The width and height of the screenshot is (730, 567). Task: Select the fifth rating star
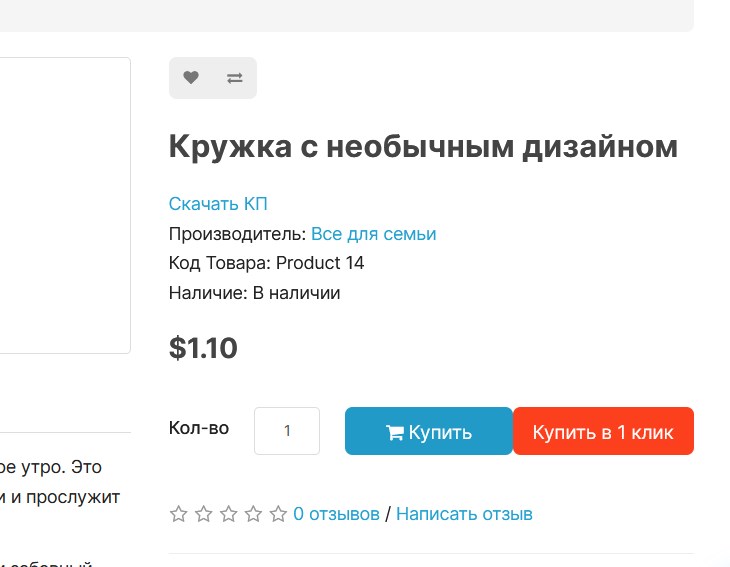click(278, 514)
